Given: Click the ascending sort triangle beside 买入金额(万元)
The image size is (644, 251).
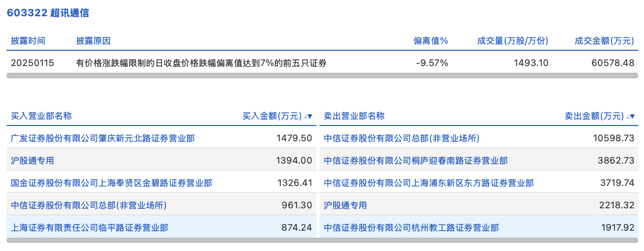Looking at the screenshot, I should [306, 116].
